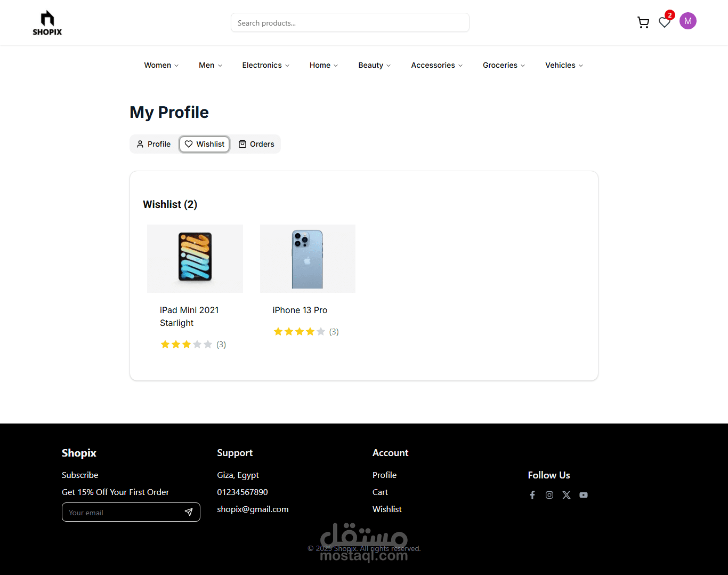Open Shopix Facebook page icon
The width and height of the screenshot is (728, 575).
532,495
